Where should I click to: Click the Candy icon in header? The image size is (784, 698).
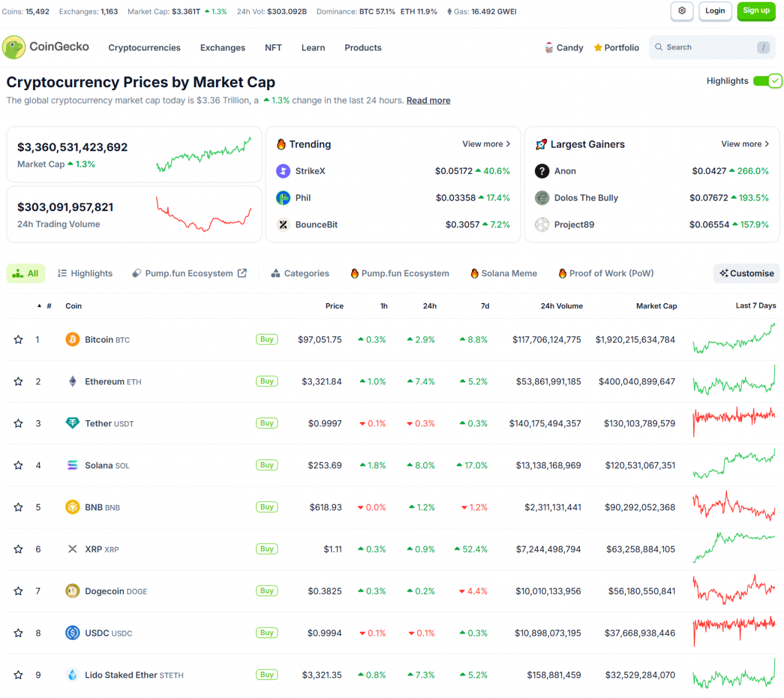549,48
